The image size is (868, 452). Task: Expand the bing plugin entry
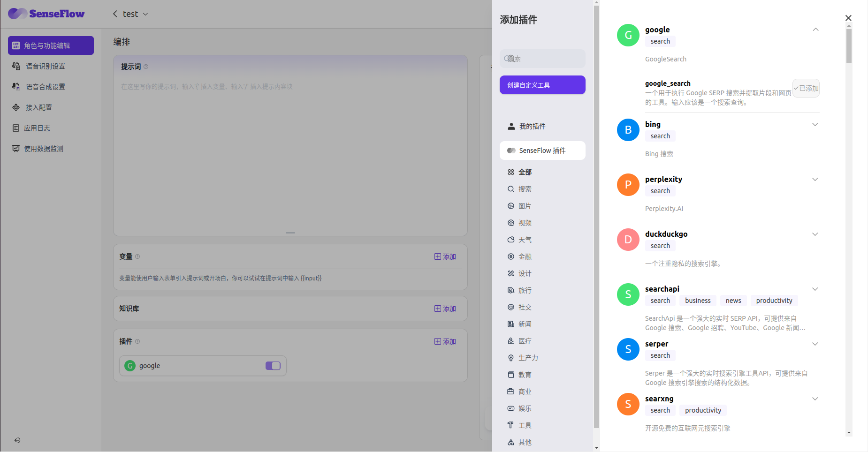(815, 124)
